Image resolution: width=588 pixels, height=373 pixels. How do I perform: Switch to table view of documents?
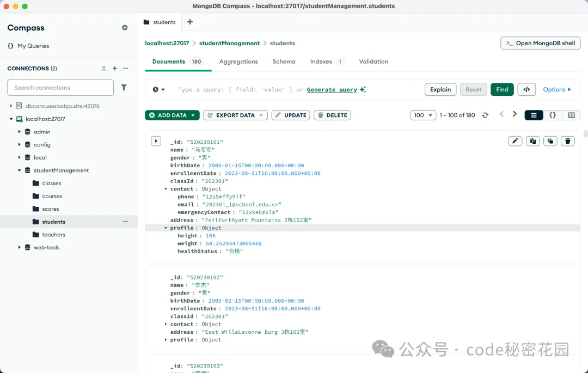pos(571,115)
